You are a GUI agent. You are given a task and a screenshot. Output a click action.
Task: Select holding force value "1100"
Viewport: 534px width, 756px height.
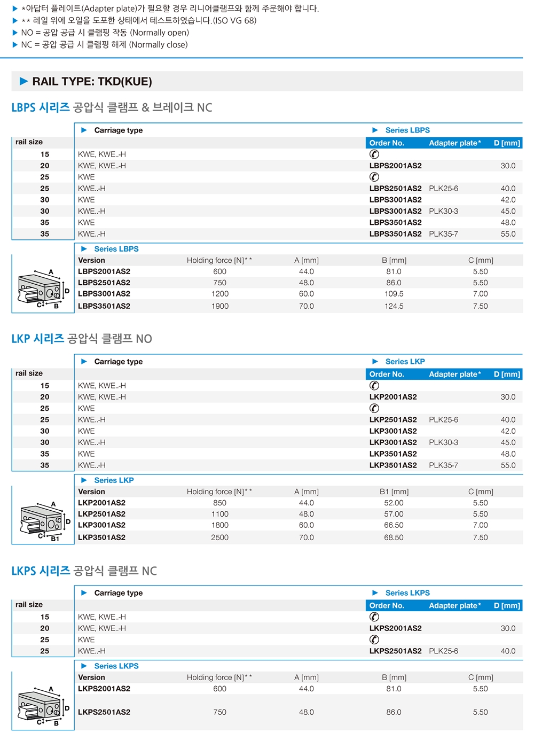pos(220,514)
